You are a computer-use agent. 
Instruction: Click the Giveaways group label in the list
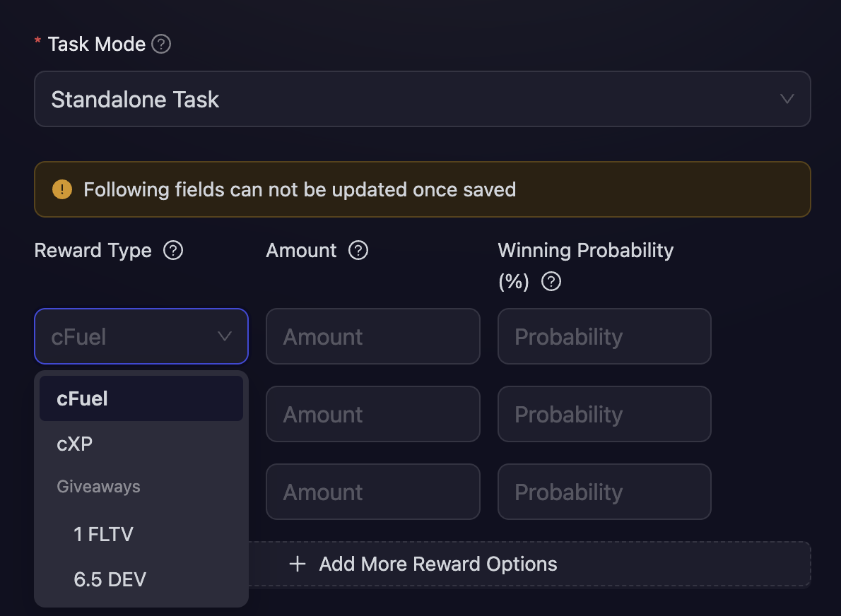point(98,486)
